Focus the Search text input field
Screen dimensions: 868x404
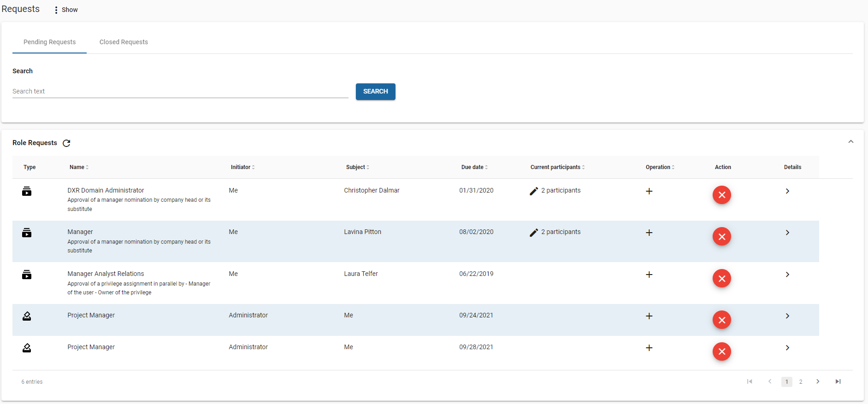180,91
